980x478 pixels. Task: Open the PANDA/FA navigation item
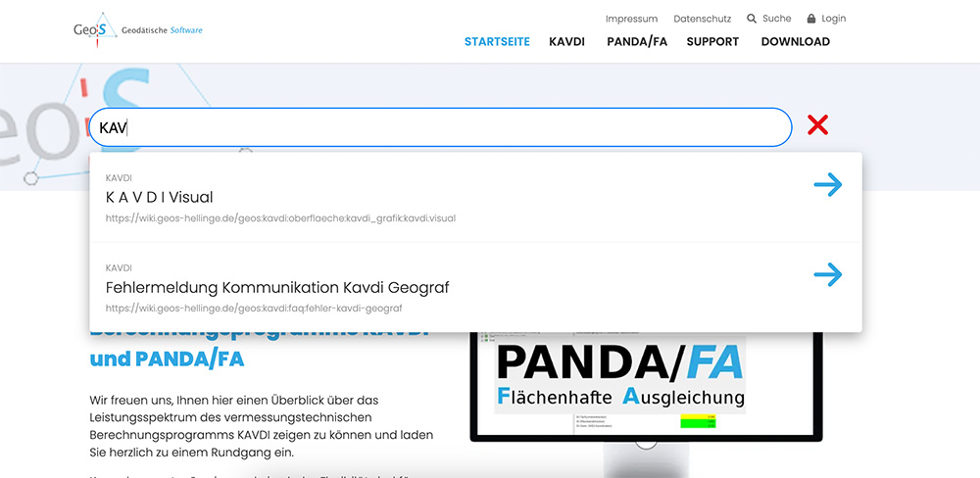click(637, 42)
